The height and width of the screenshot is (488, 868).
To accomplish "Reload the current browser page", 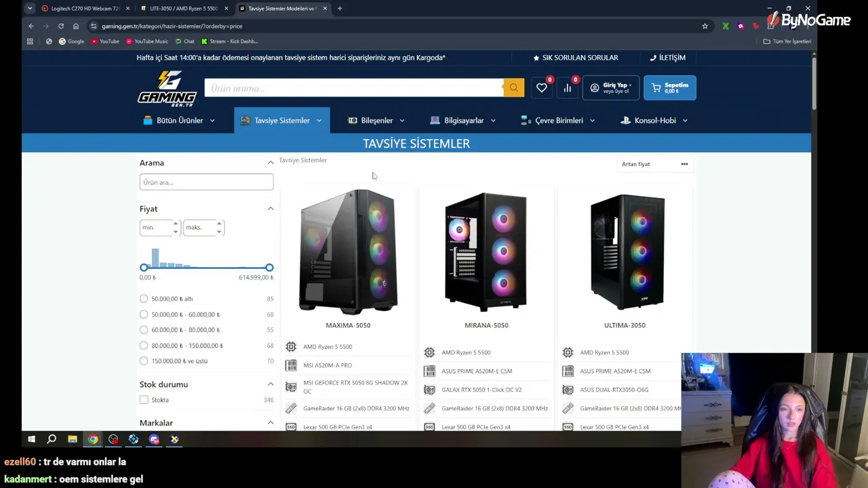I will pyautogui.click(x=61, y=26).
